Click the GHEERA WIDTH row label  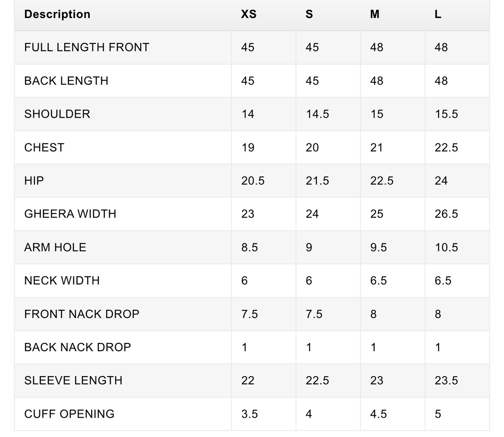pos(70,214)
